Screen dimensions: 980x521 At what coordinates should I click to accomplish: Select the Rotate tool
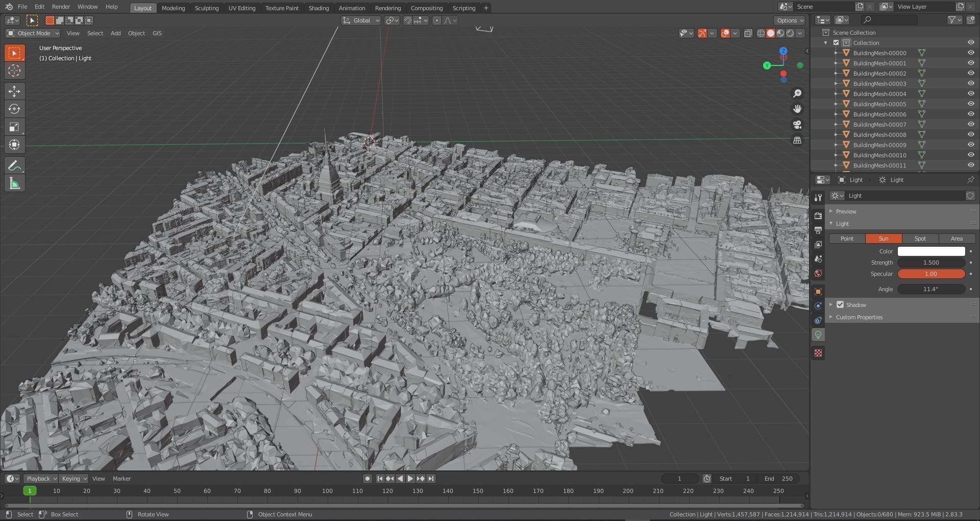pos(14,109)
